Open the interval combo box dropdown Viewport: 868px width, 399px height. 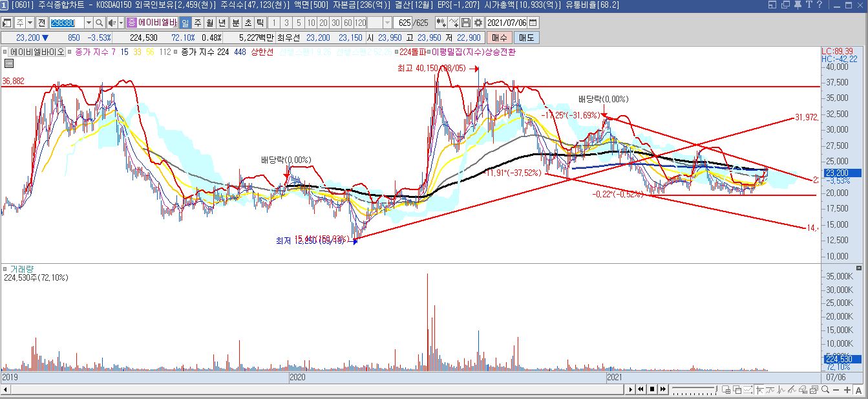coord(387,23)
